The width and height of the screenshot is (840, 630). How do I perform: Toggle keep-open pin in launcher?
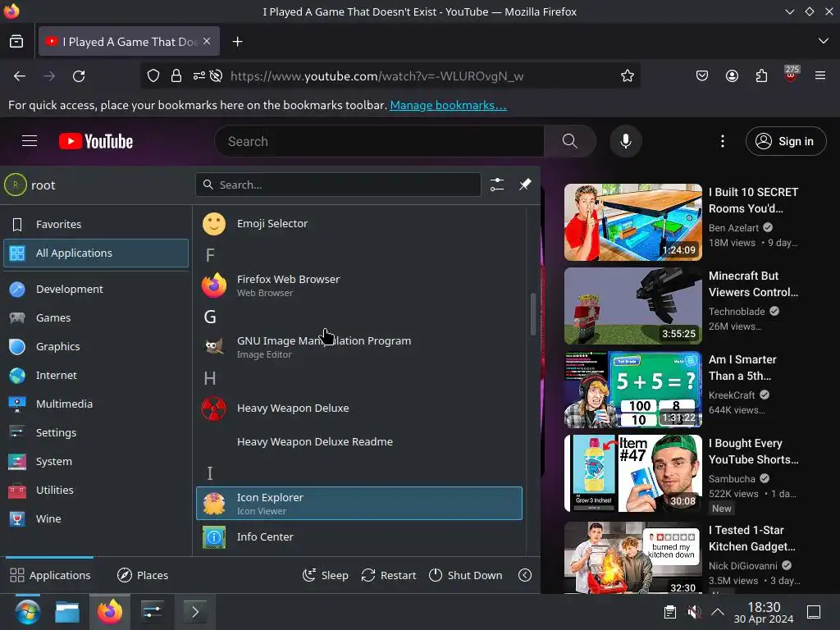(x=525, y=185)
